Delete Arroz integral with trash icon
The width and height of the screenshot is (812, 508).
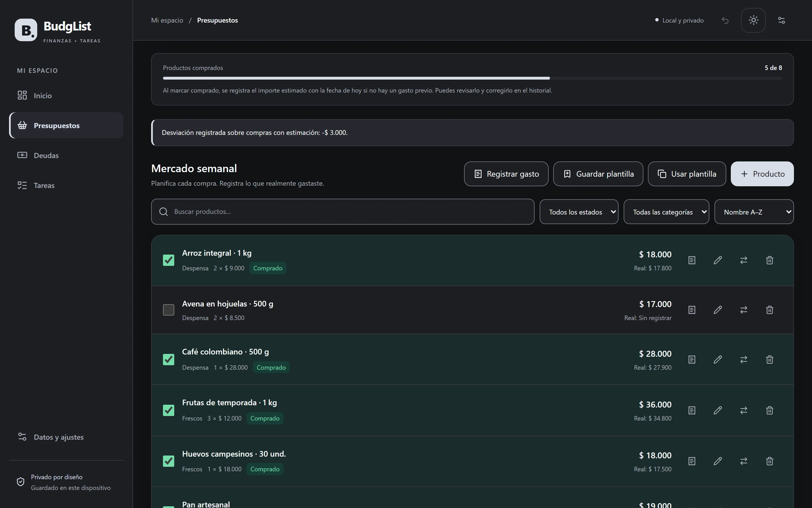point(770,260)
